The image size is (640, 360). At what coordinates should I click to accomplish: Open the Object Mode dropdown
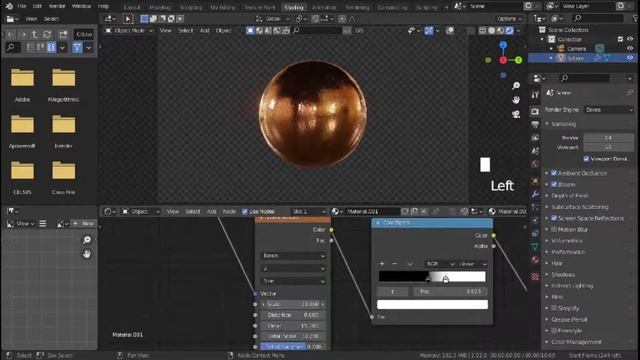(x=129, y=31)
